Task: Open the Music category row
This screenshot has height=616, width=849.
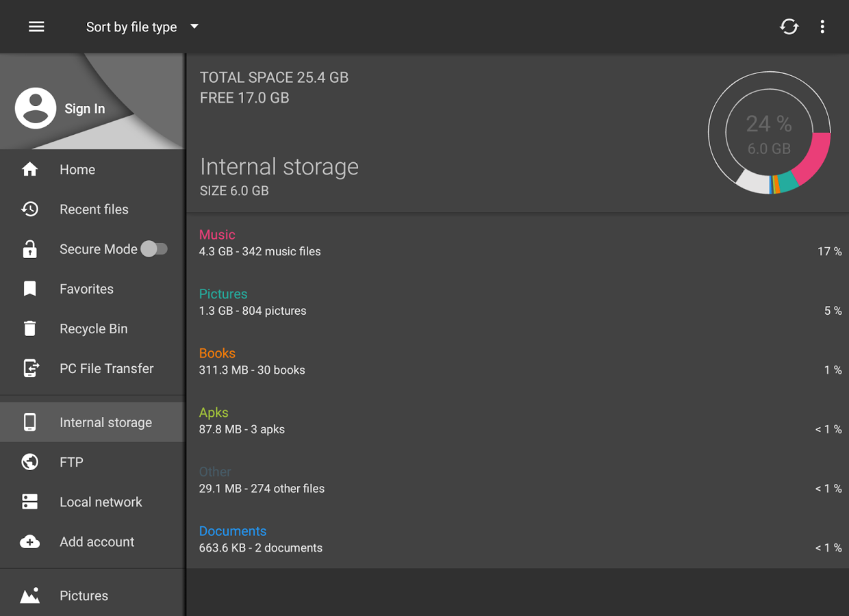Action: 517,243
